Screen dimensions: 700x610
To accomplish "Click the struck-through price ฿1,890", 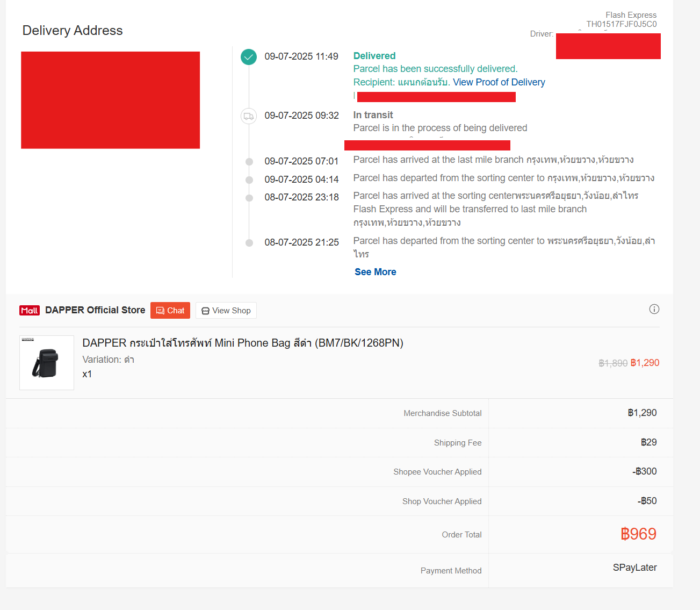I will (x=613, y=363).
